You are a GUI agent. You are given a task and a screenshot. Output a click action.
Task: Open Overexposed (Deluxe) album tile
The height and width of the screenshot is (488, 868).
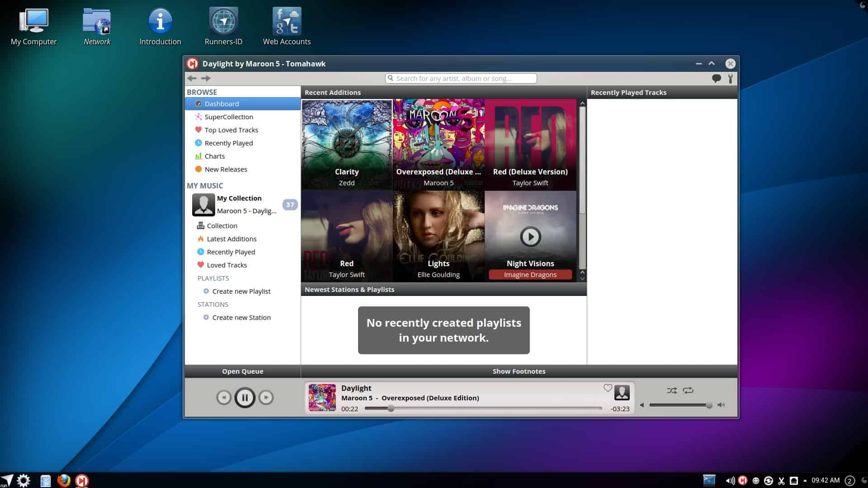[439, 145]
